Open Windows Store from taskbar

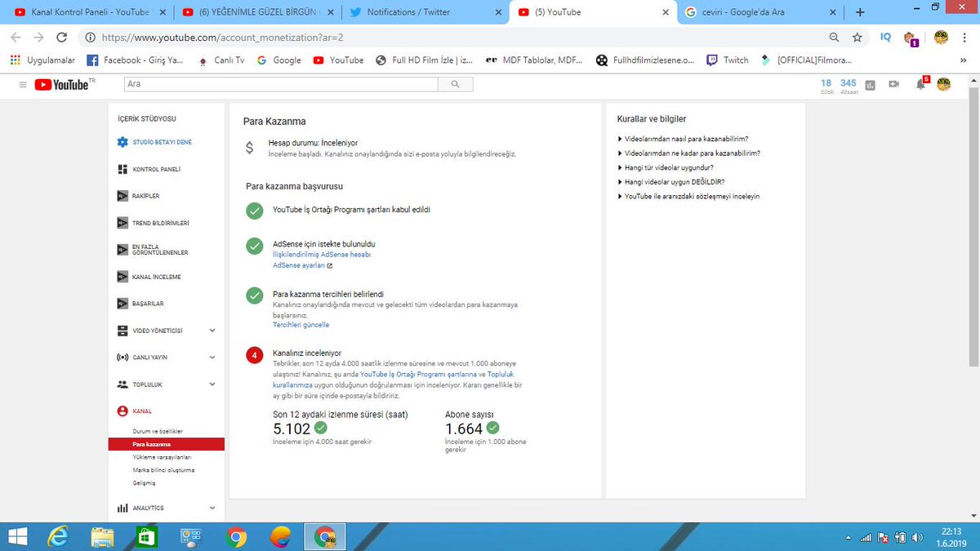point(147,536)
